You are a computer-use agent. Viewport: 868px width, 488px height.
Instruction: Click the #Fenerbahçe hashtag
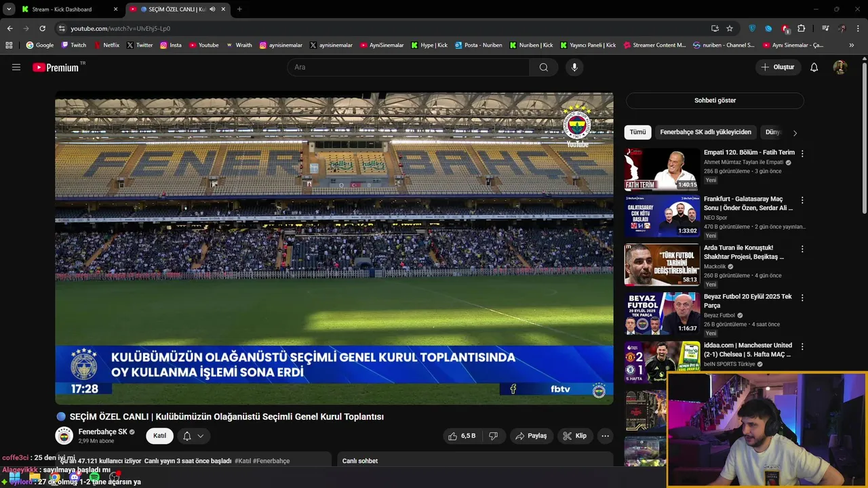[x=271, y=461]
